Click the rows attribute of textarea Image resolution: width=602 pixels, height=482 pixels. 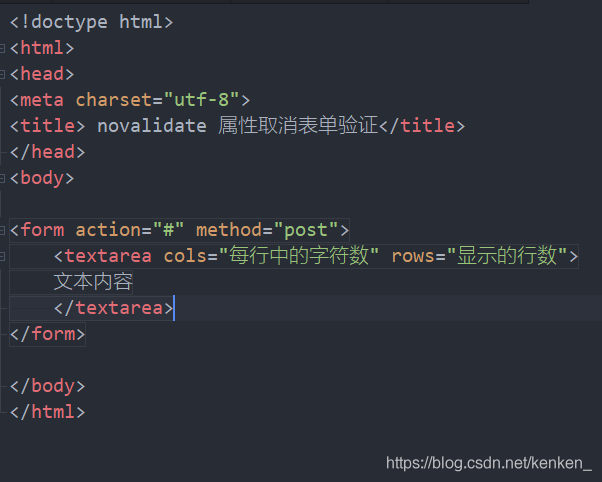pyautogui.click(x=413, y=256)
